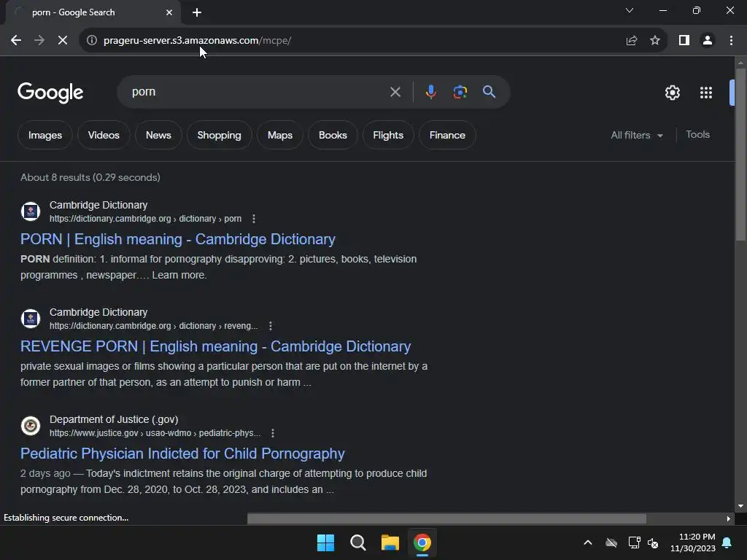Switch to the Finance filter

coord(447,135)
